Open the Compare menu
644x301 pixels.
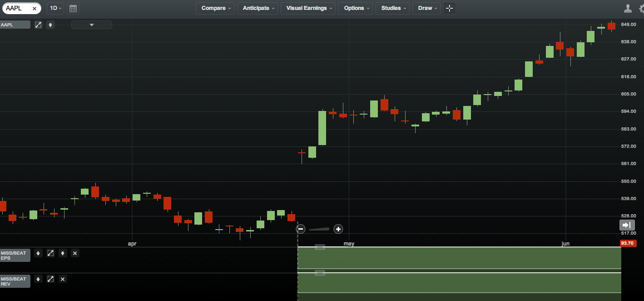[x=215, y=8]
